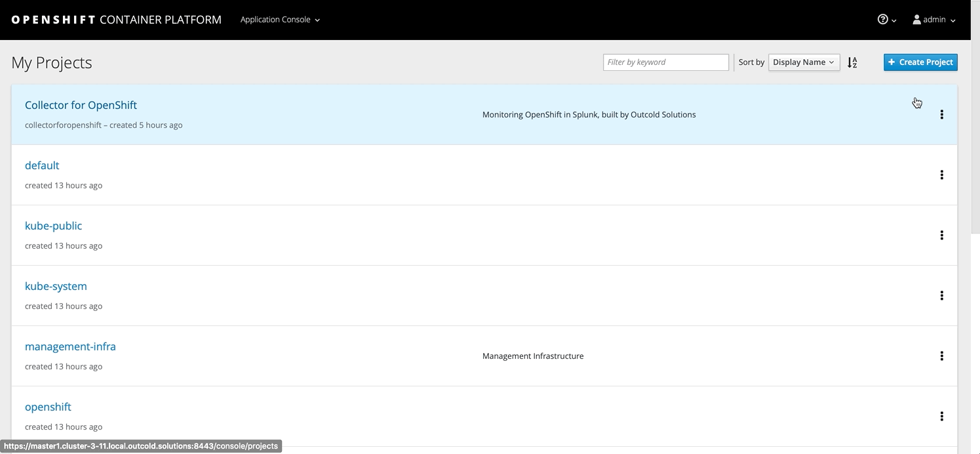The width and height of the screenshot is (980, 454).
Task: Click the 'My Projects' heading
Action: click(x=52, y=63)
